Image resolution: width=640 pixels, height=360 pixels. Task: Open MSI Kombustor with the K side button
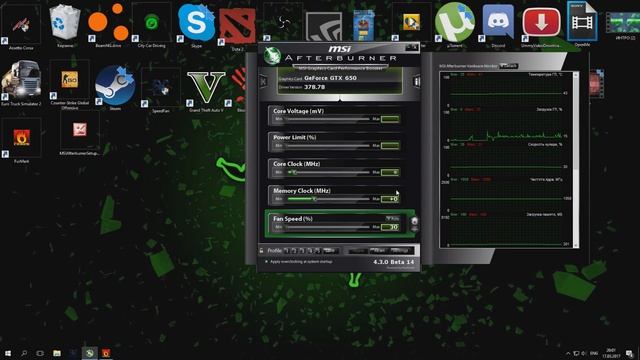pos(264,82)
